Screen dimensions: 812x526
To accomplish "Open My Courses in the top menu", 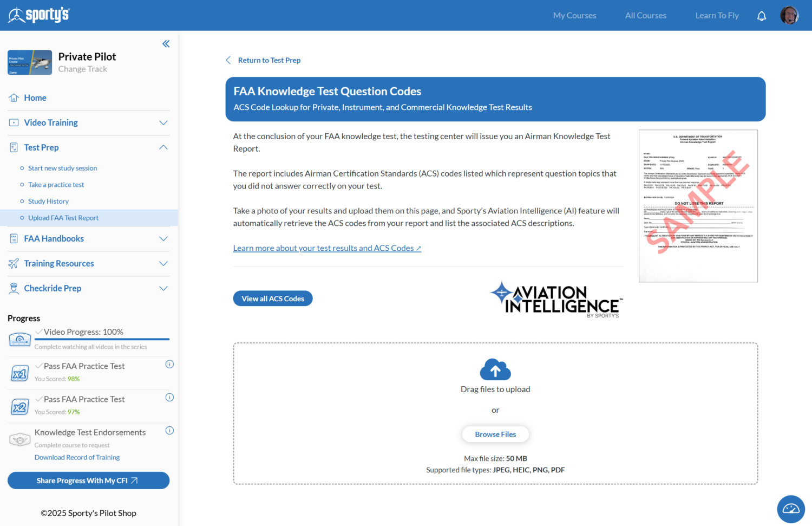I will pyautogui.click(x=574, y=15).
